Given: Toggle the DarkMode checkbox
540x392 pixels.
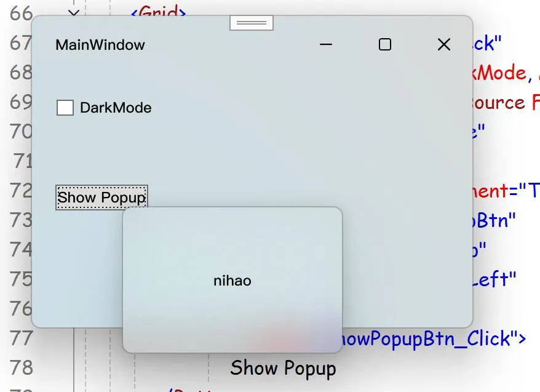Looking at the screenshot, I should (x=65, y=108).
